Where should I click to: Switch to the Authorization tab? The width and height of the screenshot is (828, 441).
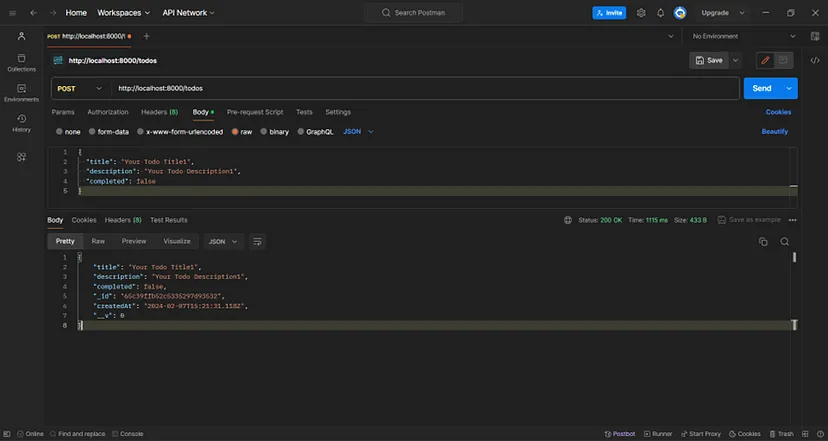[108, 112]
